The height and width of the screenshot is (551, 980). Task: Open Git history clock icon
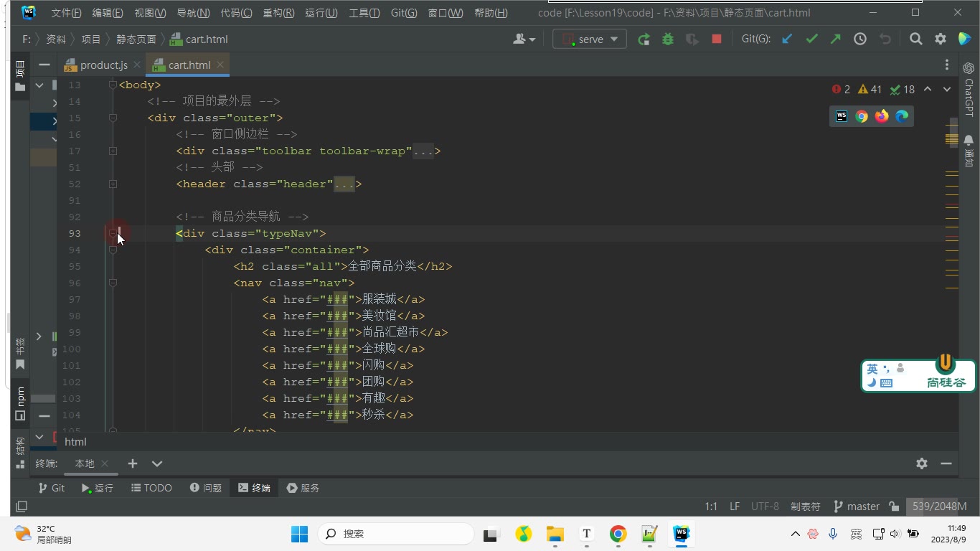(x=860, y=39)
